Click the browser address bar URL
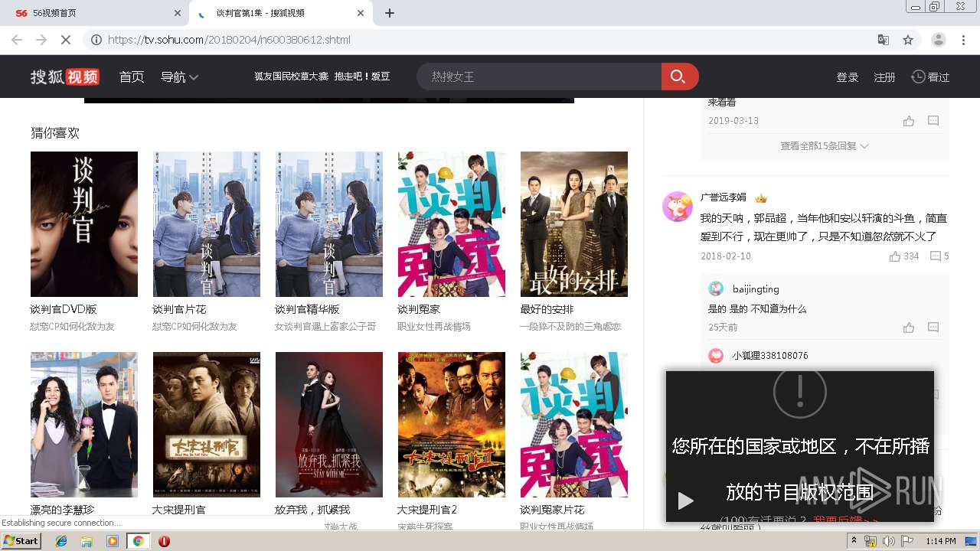 [229, 40]
